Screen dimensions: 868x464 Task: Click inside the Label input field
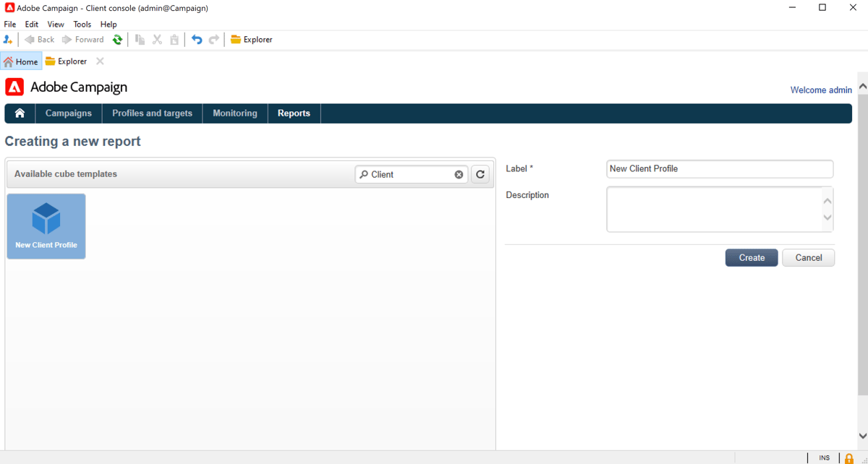coord(719,168)
